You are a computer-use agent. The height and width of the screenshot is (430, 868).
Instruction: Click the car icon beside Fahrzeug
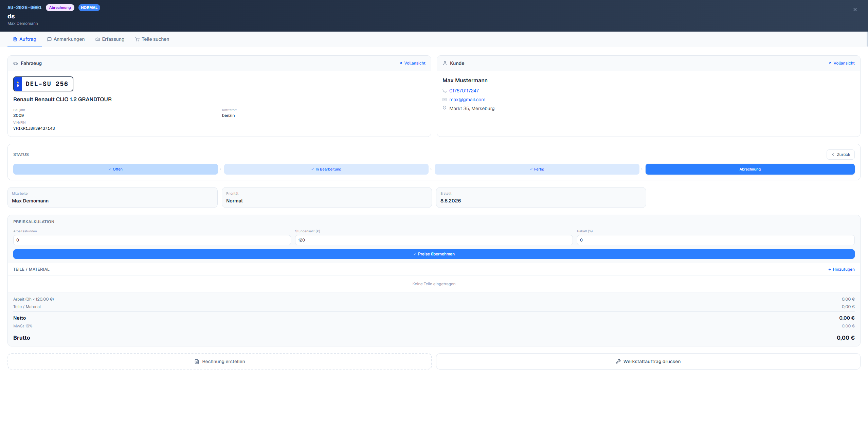click(16, 63)
